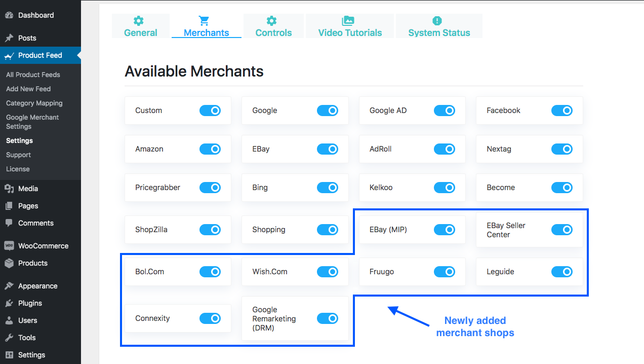Viewport: 644px width, 364px height.
Task: Click the Tools wrench icon
Action: tap(9, 338)
